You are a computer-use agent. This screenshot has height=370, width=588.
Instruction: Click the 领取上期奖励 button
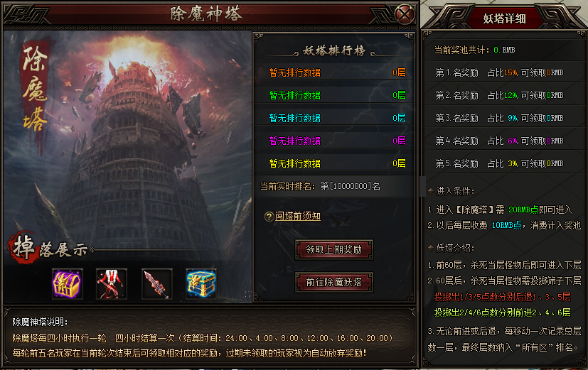point(333,249)
